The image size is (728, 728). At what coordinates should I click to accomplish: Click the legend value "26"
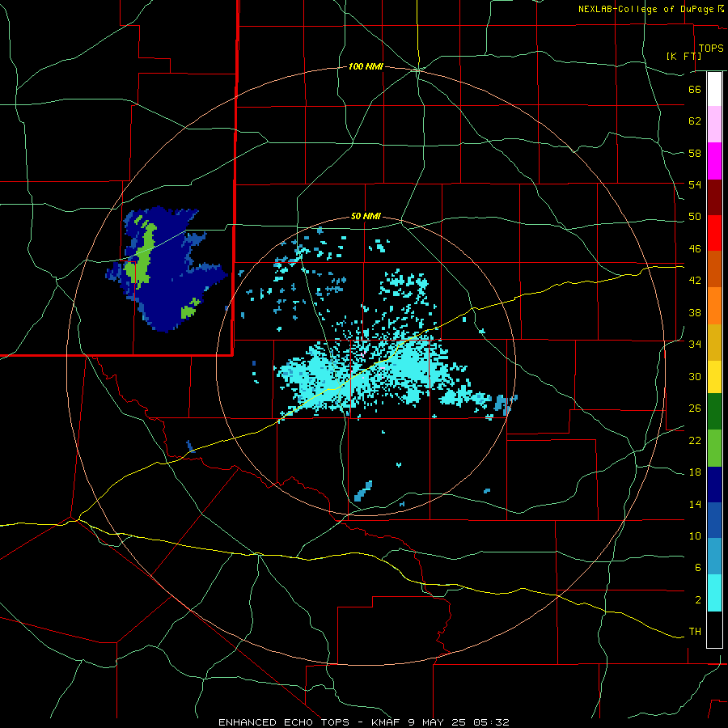click(x=695, y=408)
